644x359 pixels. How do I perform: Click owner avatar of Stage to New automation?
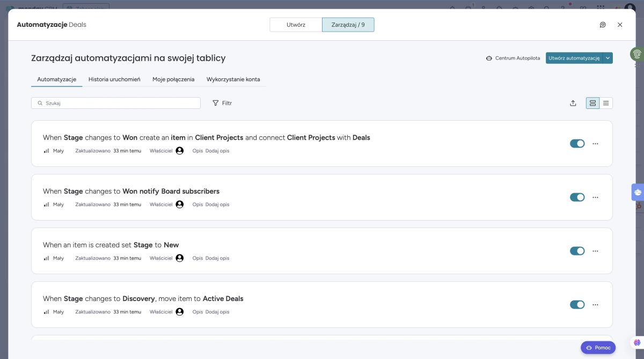coord(180,258)
